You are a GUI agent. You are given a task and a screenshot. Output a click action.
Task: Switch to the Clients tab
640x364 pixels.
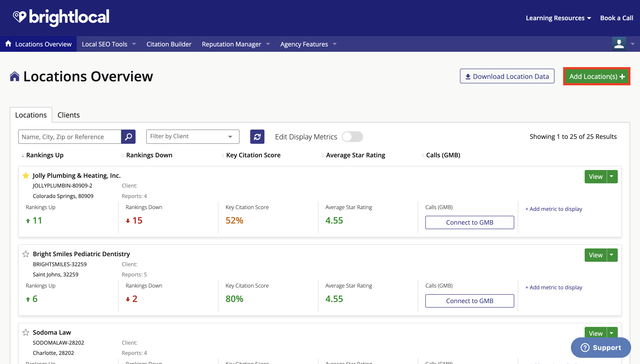coord(68,115)
